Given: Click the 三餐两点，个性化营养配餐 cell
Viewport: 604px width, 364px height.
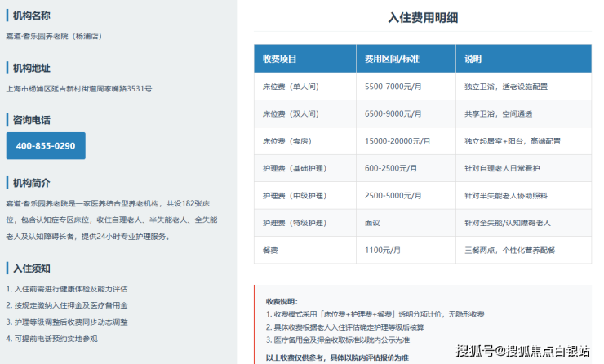Looking at the screenshot, I should 523,250.
